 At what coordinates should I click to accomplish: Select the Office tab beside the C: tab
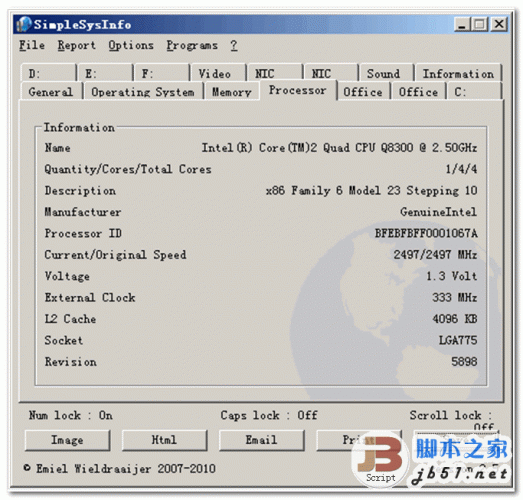coord(419,91)
